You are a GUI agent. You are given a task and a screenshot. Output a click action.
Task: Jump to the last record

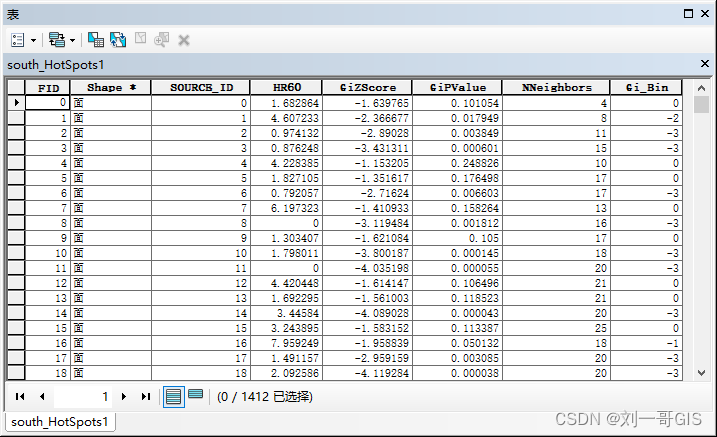pos(146,396)
